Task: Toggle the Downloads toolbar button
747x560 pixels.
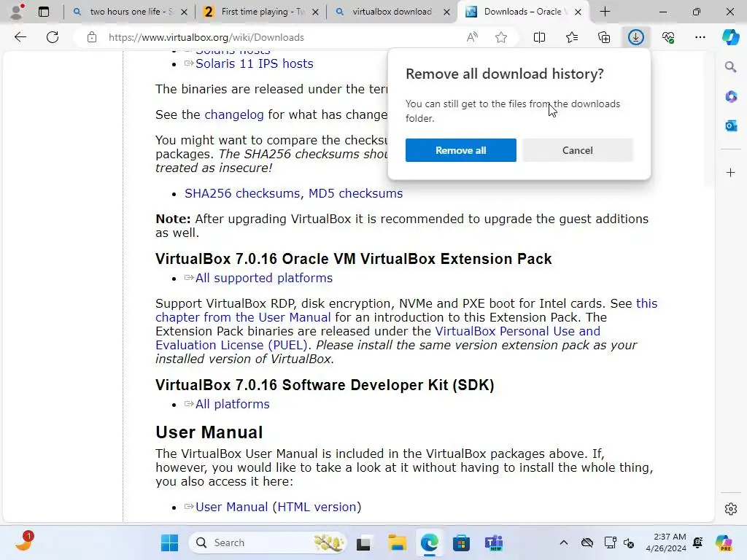Action: click(x=636, y=37)
